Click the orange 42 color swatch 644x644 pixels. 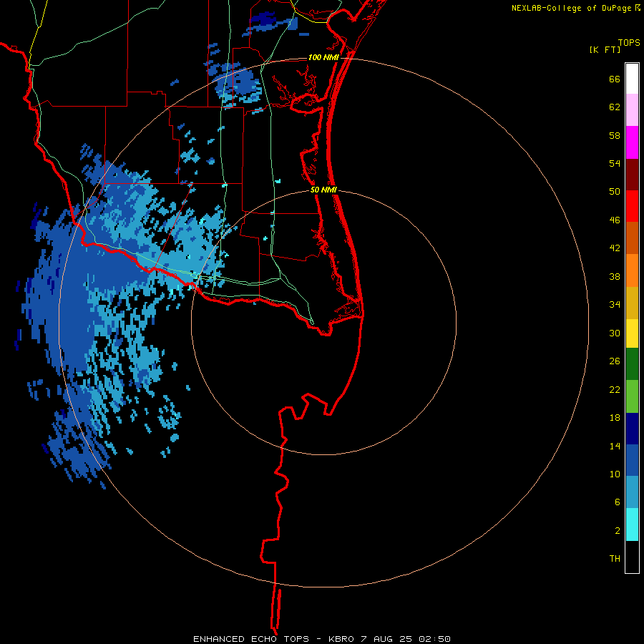click(x=632, y=270)
